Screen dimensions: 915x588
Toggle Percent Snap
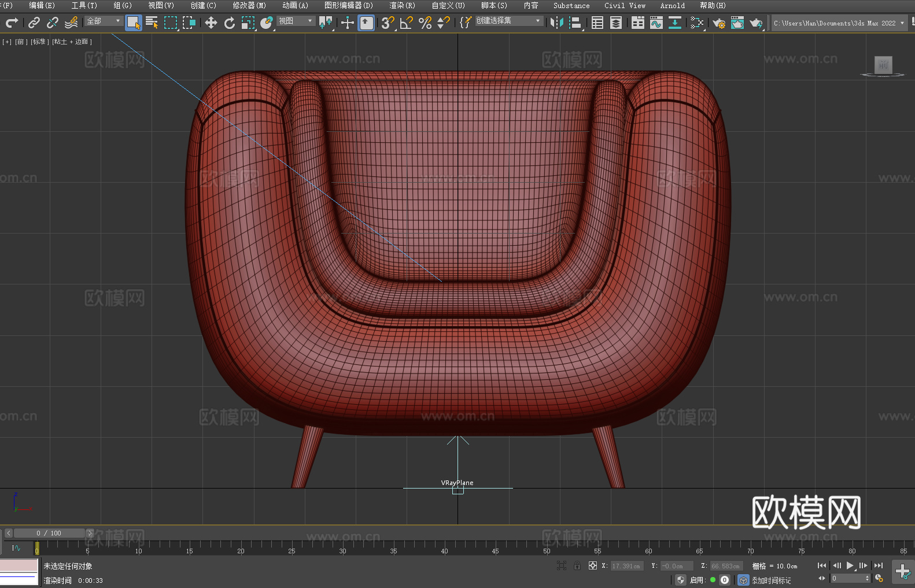425,23
